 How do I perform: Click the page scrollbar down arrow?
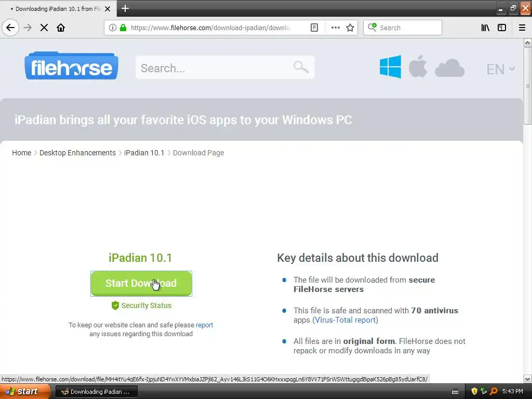tap(527, 379)
